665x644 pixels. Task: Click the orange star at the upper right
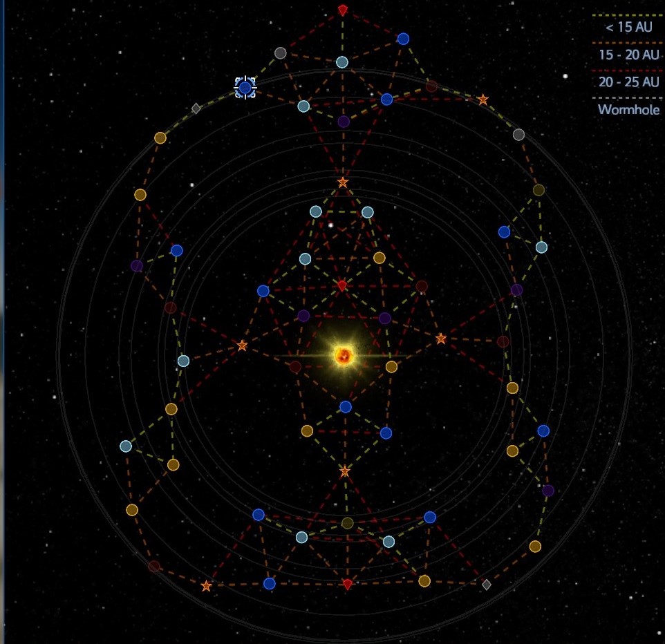[483, 100]
